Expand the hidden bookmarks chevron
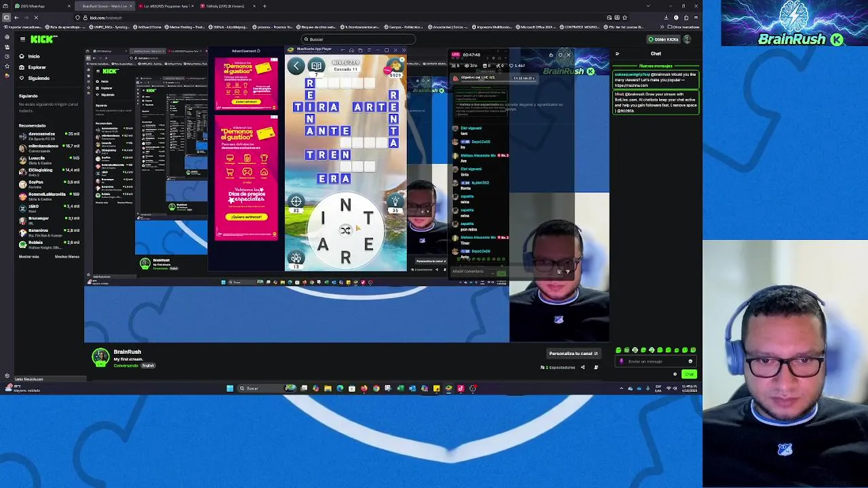The height and width of the screenshot is (488, 868). click(x=661, y=27)
